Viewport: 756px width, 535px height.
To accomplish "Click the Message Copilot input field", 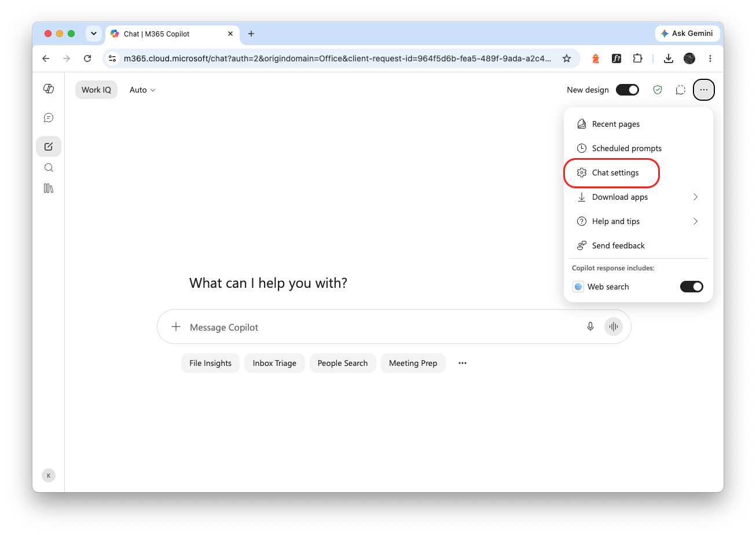I will pos(382,327).
